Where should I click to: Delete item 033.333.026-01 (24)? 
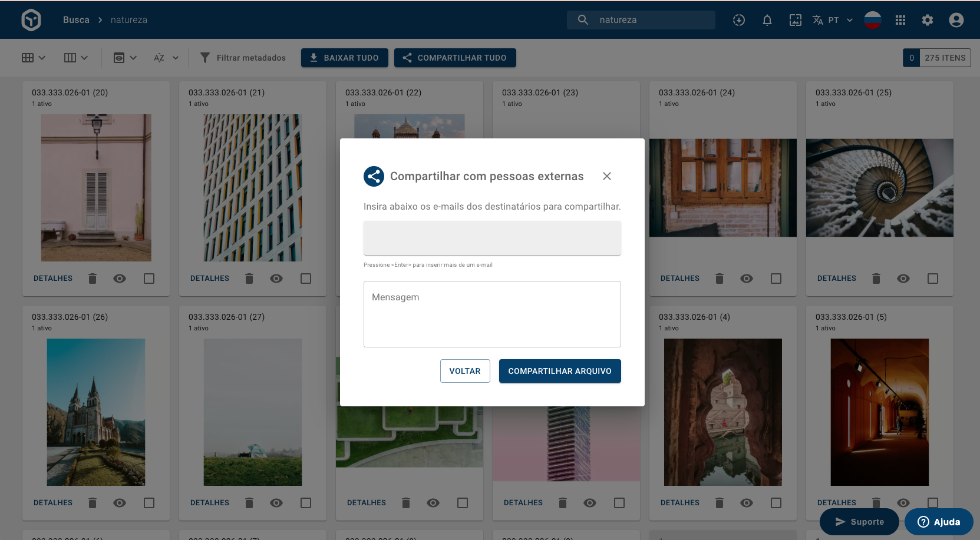coord(720,279)
